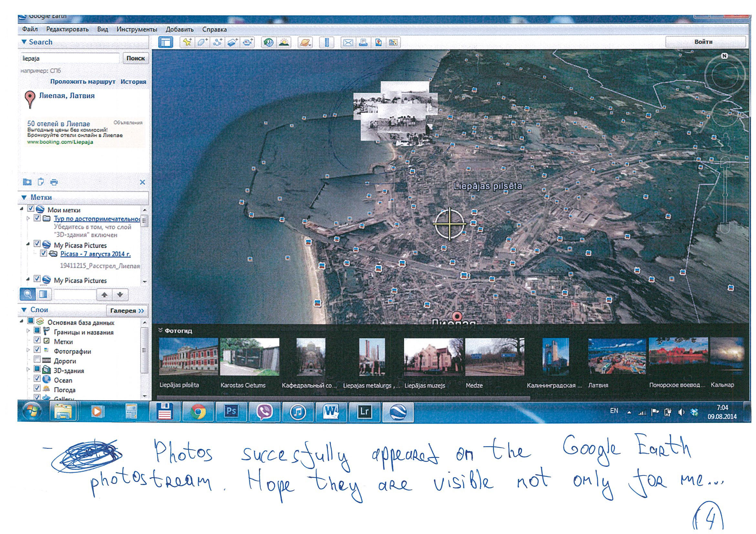Open the Редактировать menu
The width and height of the screenshot is (756, 534).
pos(67,29)
